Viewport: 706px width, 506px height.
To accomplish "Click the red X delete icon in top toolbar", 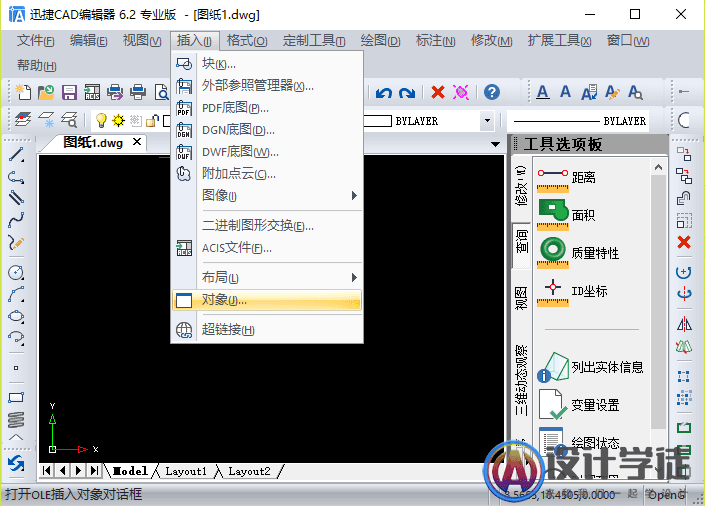I will click(x=438, y=92).
